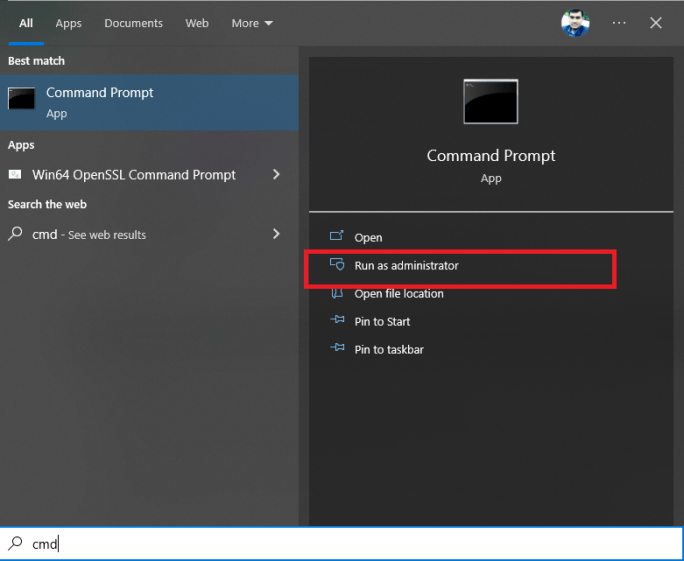
Task: Select the All tab
Action: tap(26, 23)
